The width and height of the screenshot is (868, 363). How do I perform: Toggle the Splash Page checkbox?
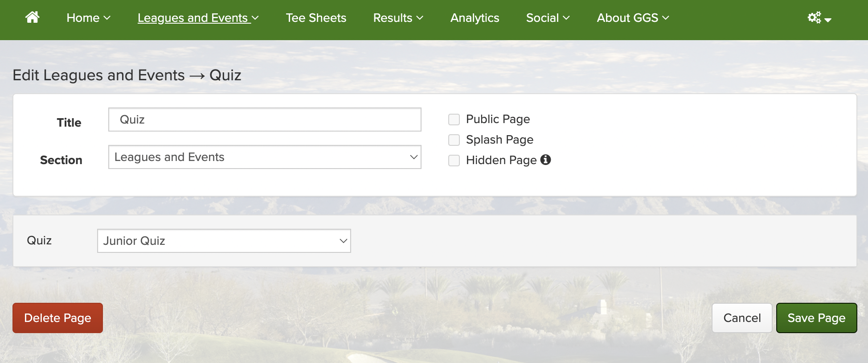[454, 140]
